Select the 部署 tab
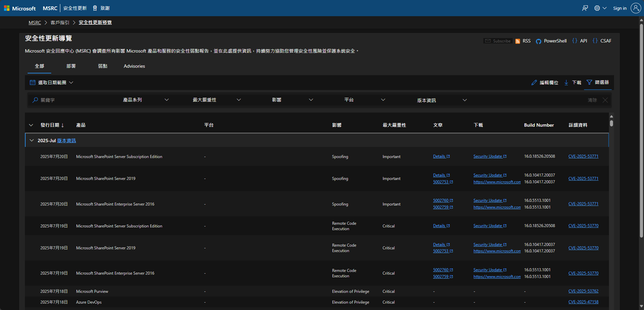The width and height of the screenshot is (644, 310). click(x=71, y=66)
